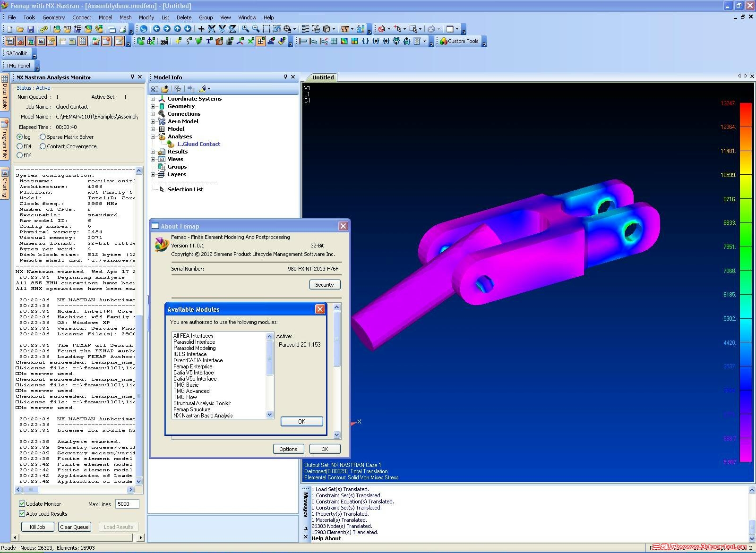Expand the Results tree node
This screenshot has width=756, height=553.
(153, 152)
